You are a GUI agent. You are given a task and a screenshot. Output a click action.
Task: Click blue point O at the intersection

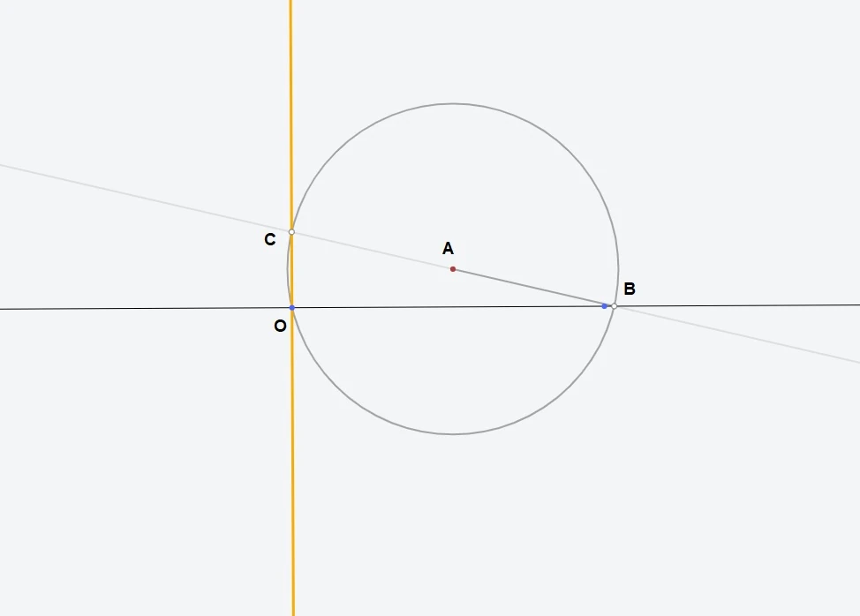pyautogui.click(x=291, y=308)
